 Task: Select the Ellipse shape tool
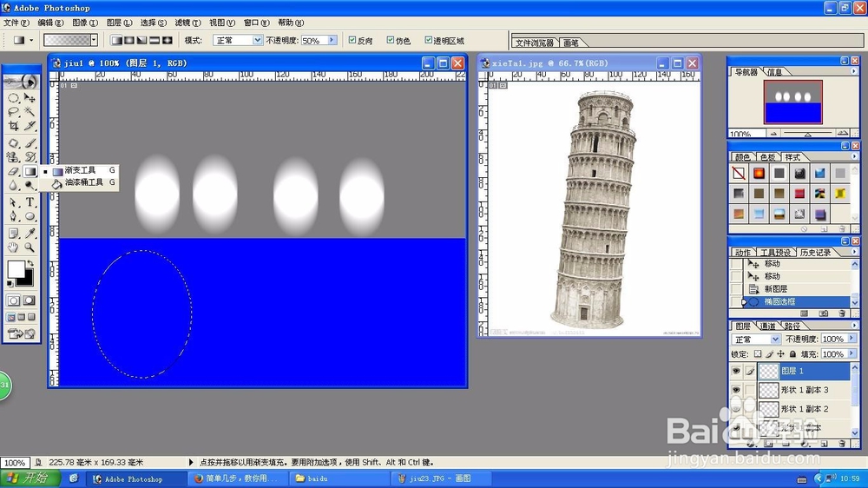30,216
